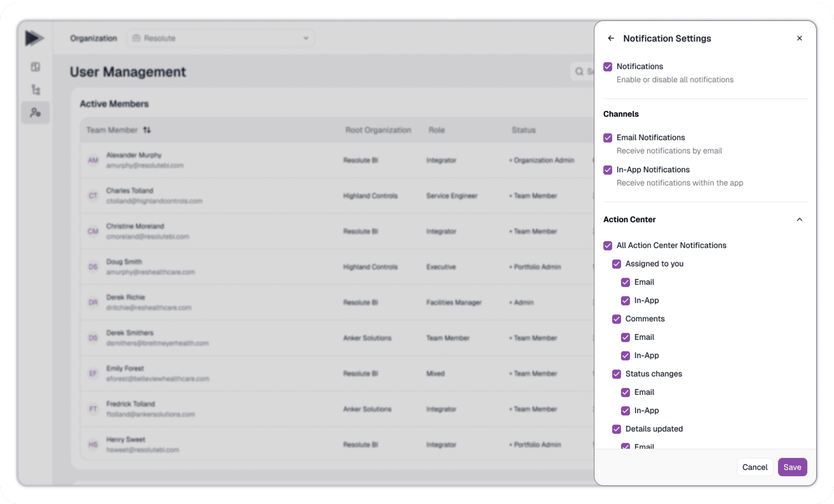Uncheck Email under Comments

click(625, 337)
